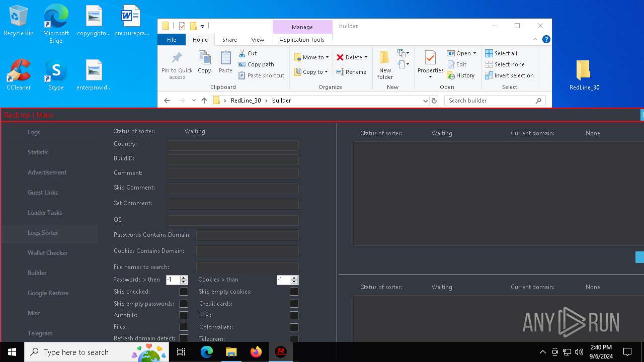Click Copy path in ribbon
This screenshot has height=362, width=644.
tap(257, 64)
